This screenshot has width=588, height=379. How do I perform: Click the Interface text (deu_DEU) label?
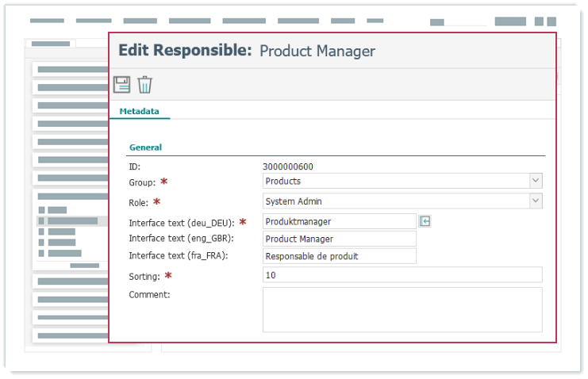click(181, 223)
